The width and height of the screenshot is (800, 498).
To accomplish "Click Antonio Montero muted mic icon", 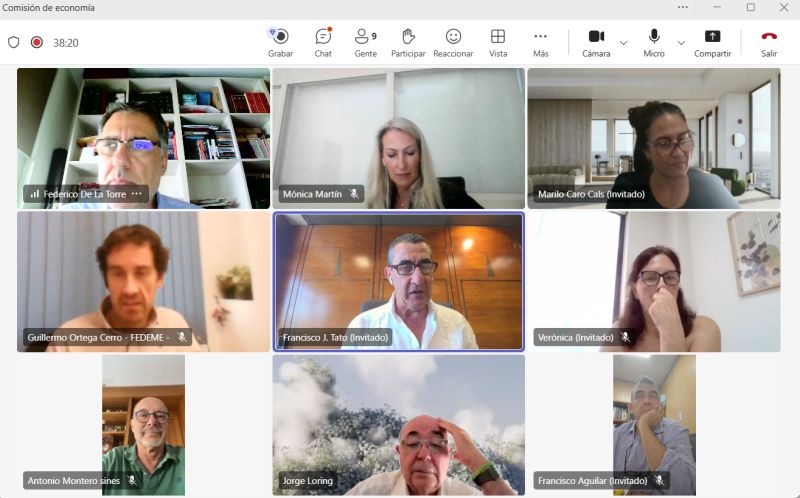I will point(132,481).
